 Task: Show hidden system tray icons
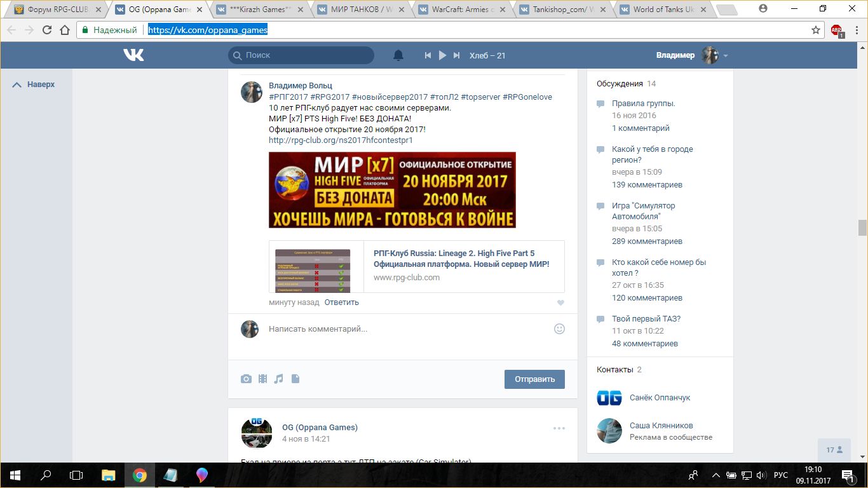tap(716, 475)
